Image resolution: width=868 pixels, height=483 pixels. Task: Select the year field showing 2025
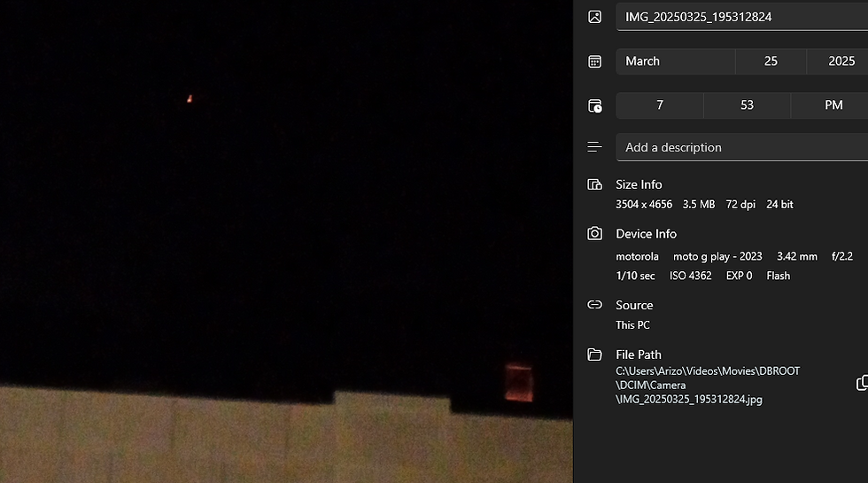pos(838,61)
